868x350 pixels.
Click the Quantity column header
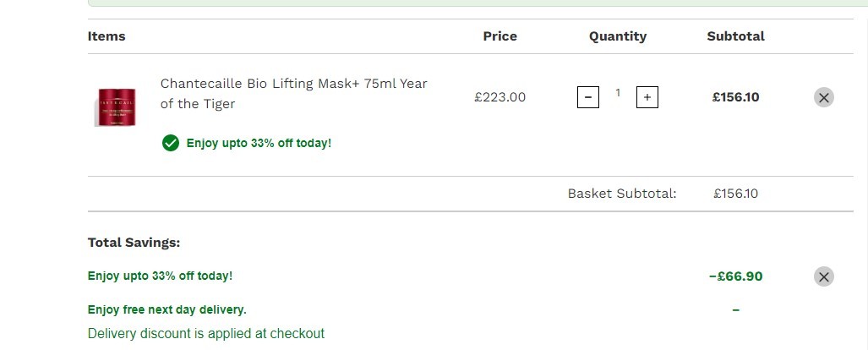(x=618, y=36)
